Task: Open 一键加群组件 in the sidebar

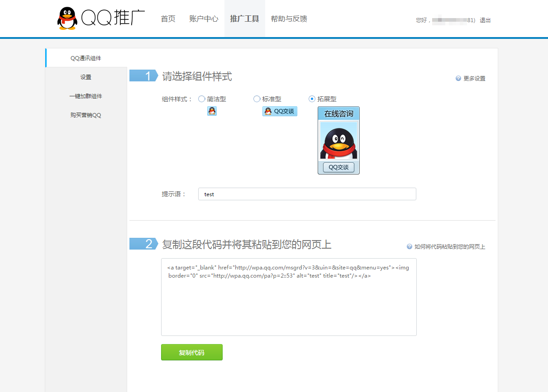Action: 86,96
